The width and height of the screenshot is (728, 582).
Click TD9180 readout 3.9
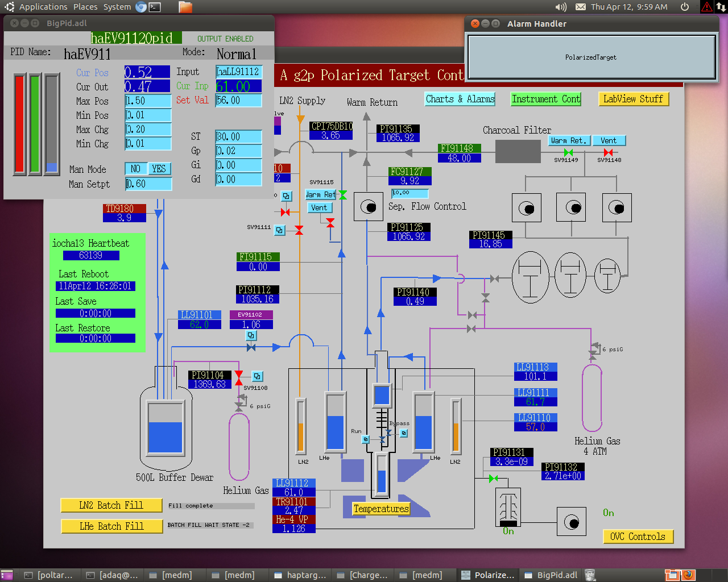click(x=125, y=218)
